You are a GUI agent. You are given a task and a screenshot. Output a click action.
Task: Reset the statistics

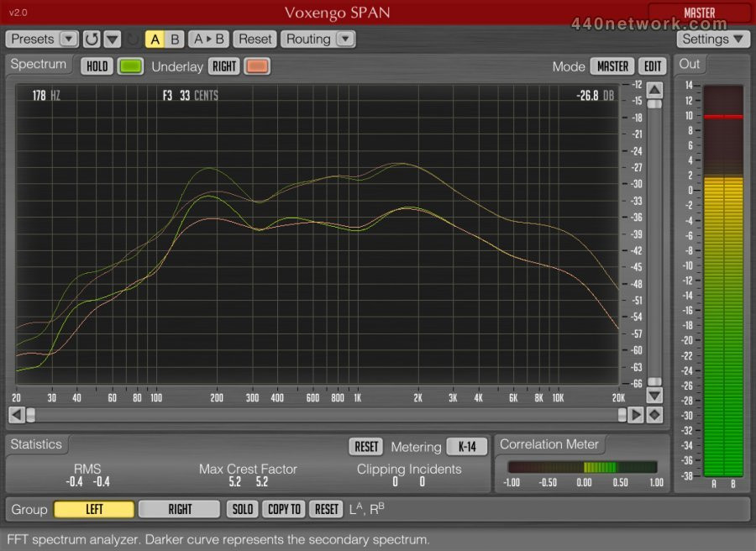tap(366, 447)
